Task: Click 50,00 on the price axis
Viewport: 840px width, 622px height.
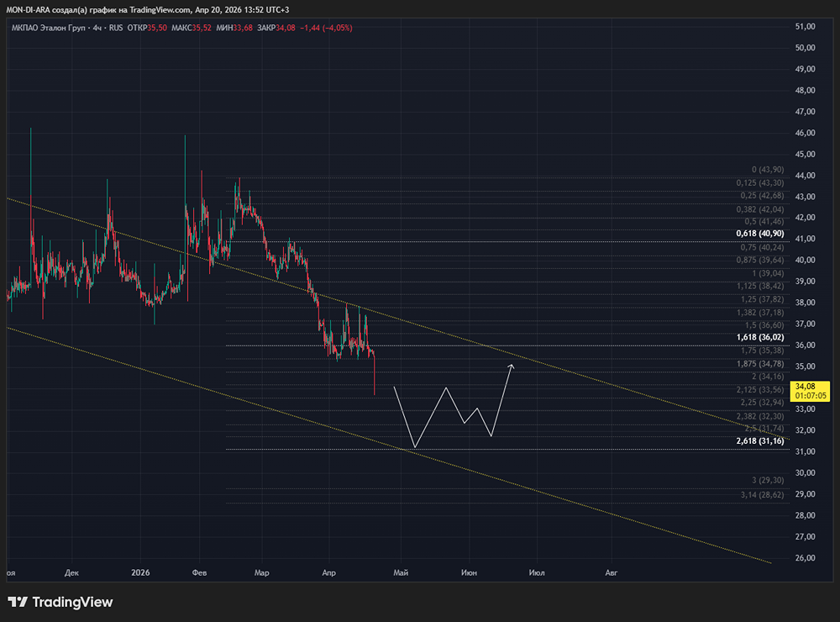Action: 806,48
